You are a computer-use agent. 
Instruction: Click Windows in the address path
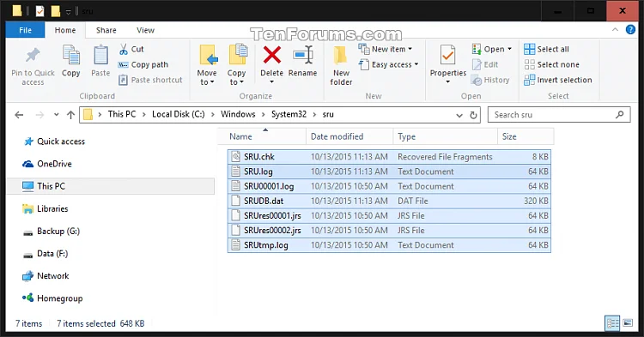(238, 114)
